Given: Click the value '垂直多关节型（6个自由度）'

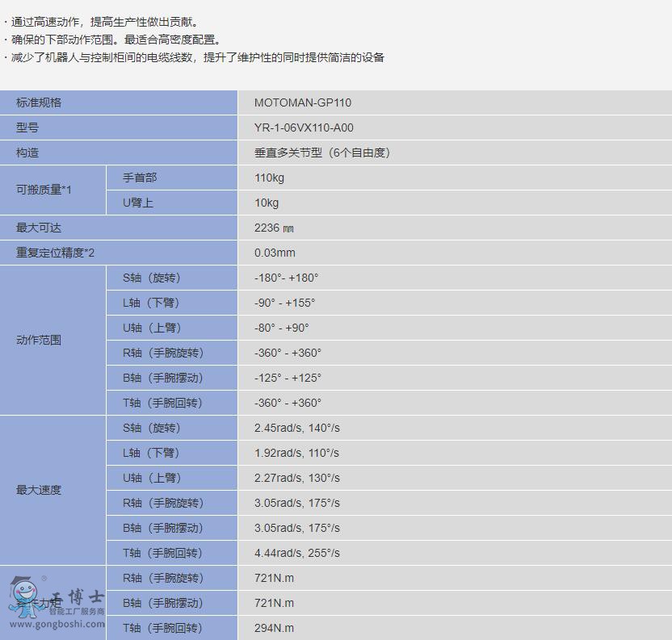Looking at the screenshot, I should 322,153.
